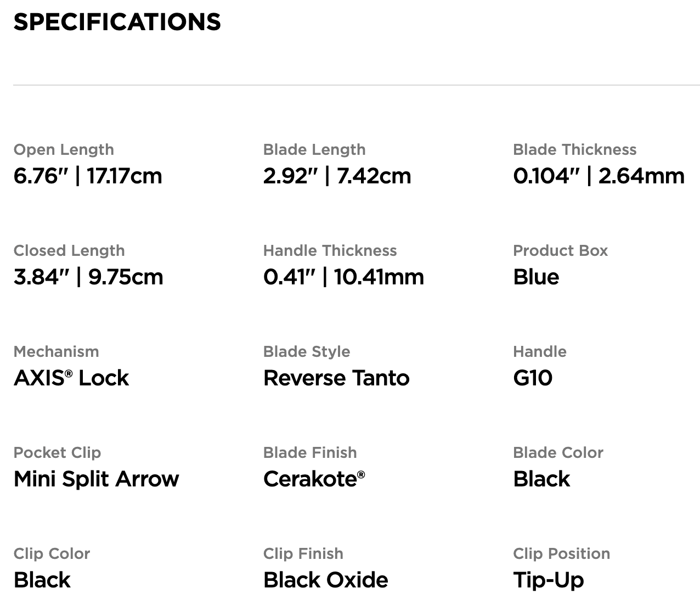This screenshot has height=605, width=700.
Task: Select the Blade Thickness value 0.104" | 2.64mm
Action: pos(599,176)
